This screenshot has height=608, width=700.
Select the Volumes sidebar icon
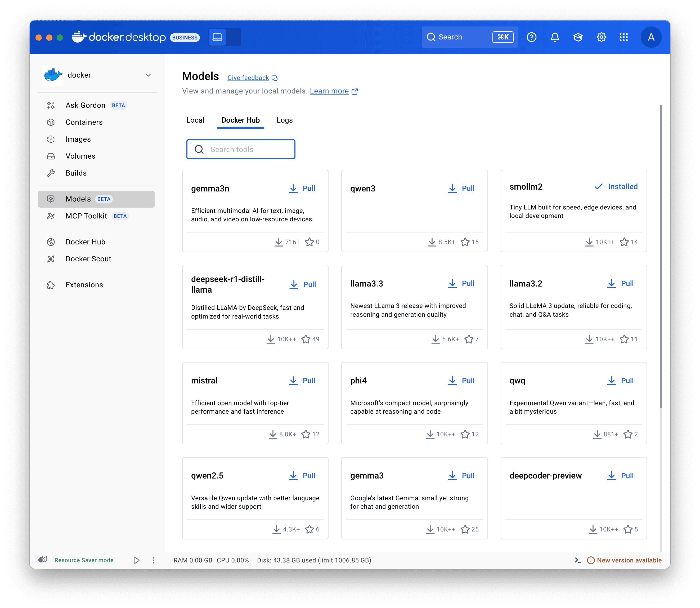[51, 156]
